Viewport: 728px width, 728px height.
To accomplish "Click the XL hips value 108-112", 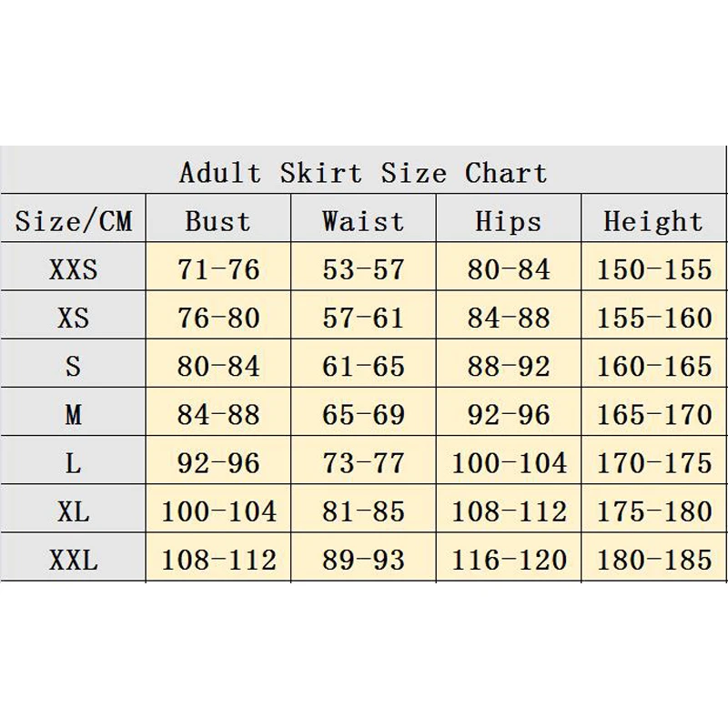I will pos(509,511).
